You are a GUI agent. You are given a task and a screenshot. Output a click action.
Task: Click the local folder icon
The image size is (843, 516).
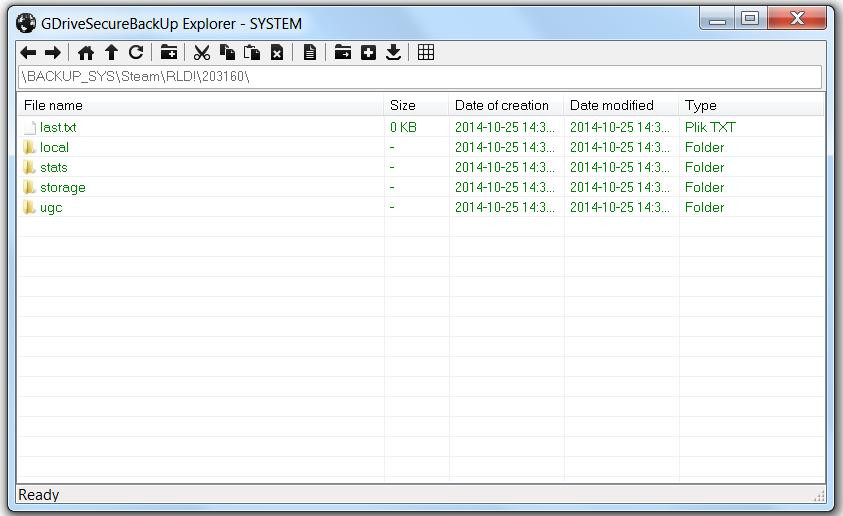tap(30, 147)
